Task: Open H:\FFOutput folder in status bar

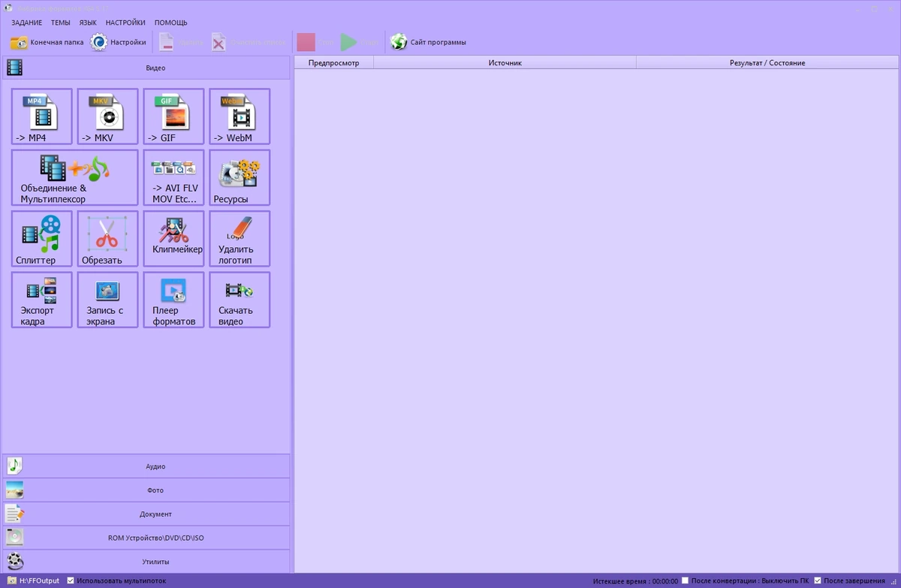Action: click(34, 580)
